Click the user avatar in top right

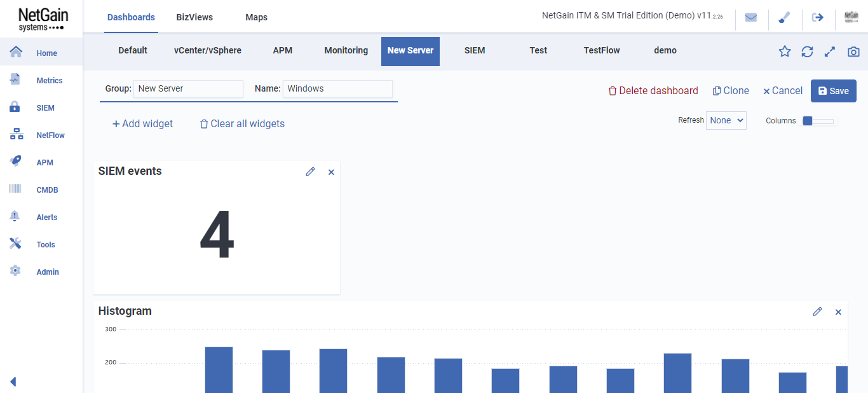[851, 17]
